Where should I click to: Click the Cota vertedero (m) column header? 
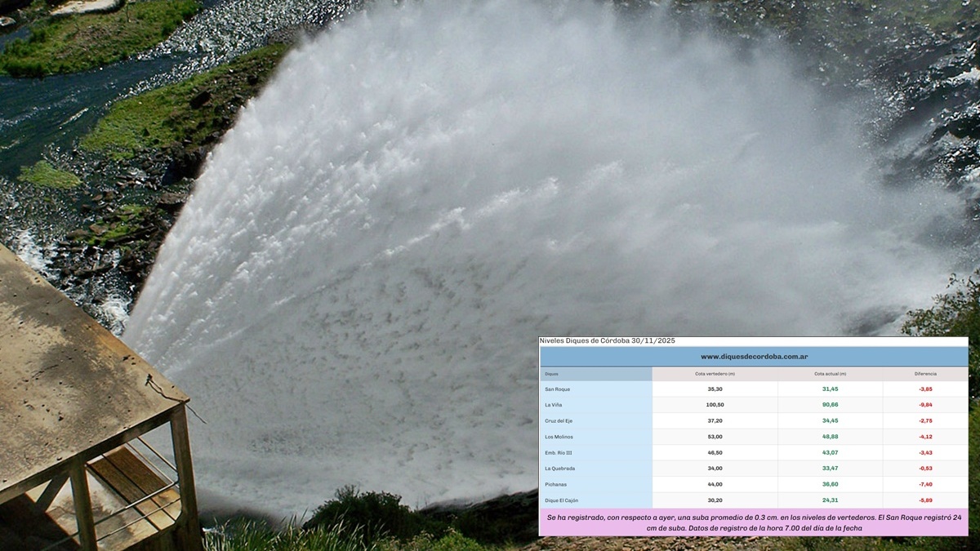(x=715, y=374)
